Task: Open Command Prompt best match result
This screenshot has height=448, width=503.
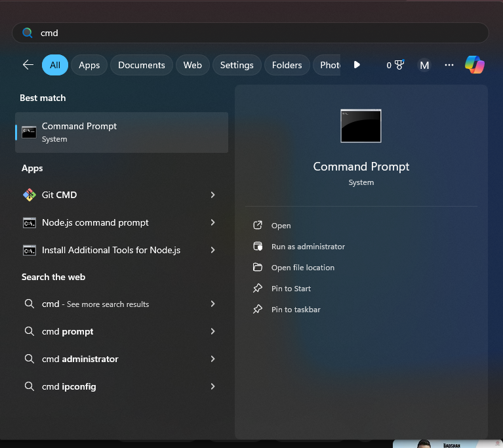Action: (x=121, y=132)
